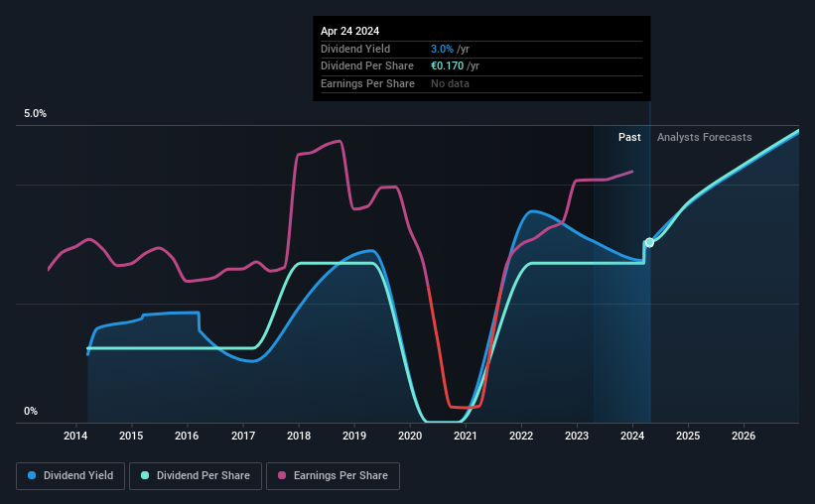Click the tooltip date 'Apr 24 2024'
The image size is (815, 504).
[349, 31]
